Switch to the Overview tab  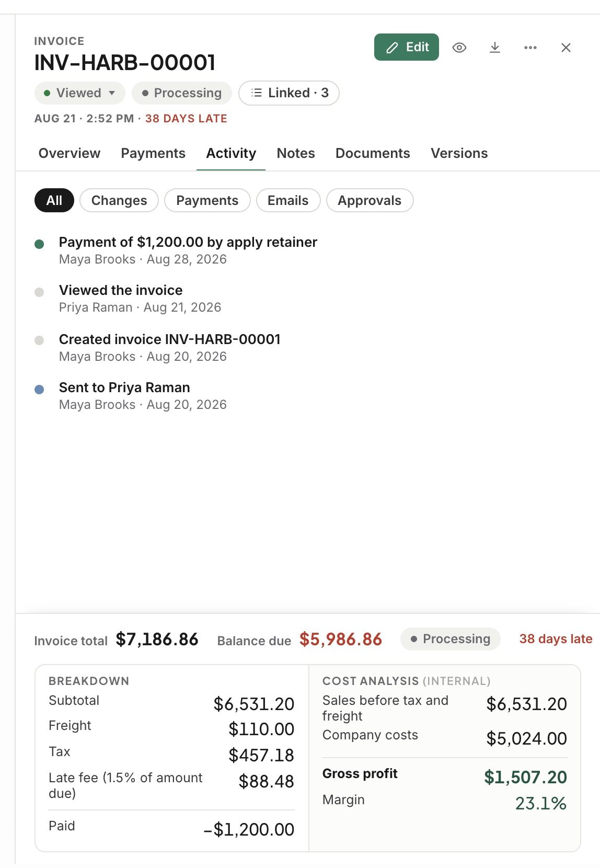(70, 153)
